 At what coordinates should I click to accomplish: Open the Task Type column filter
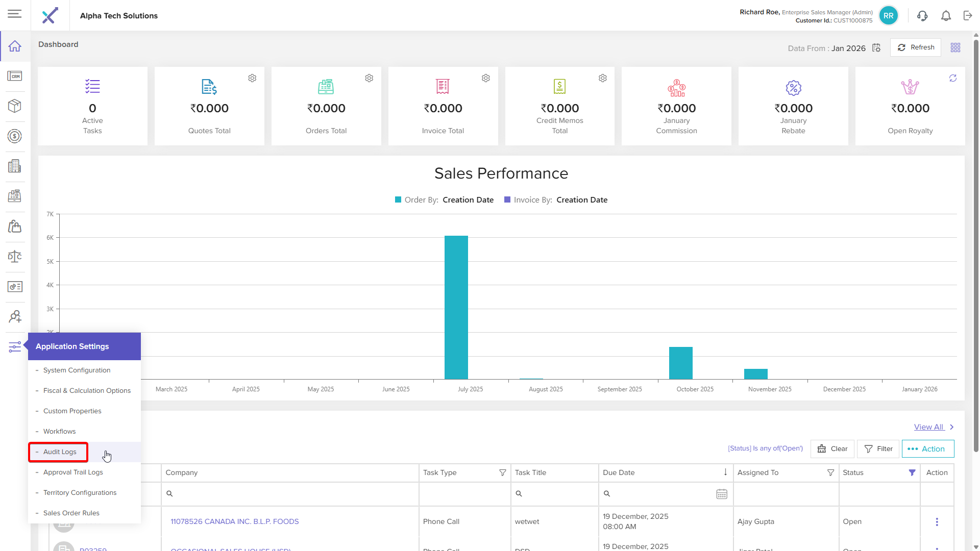tap(502, 473)
